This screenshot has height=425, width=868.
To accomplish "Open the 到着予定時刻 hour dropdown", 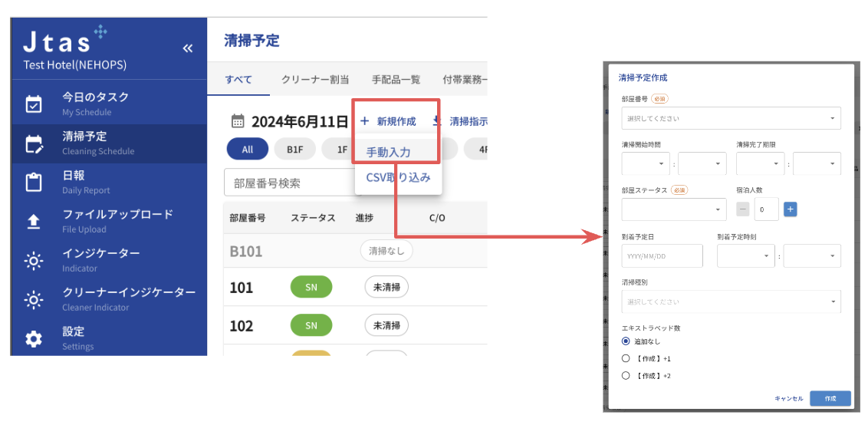I will coord(745,255).
